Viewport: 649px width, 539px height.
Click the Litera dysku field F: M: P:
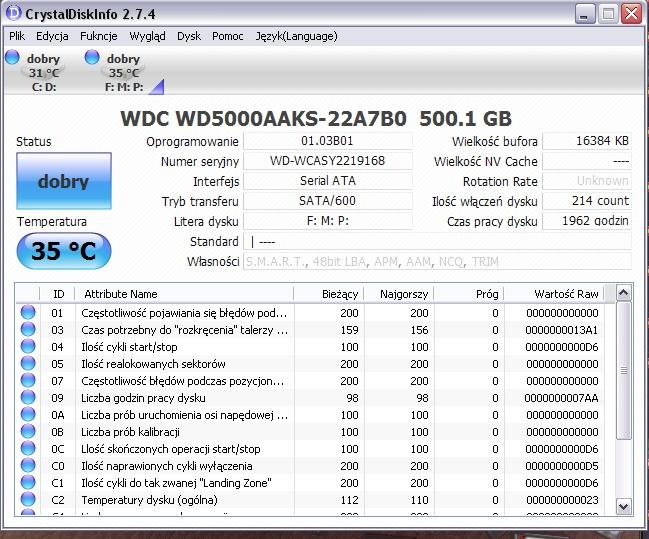point(328,221)
